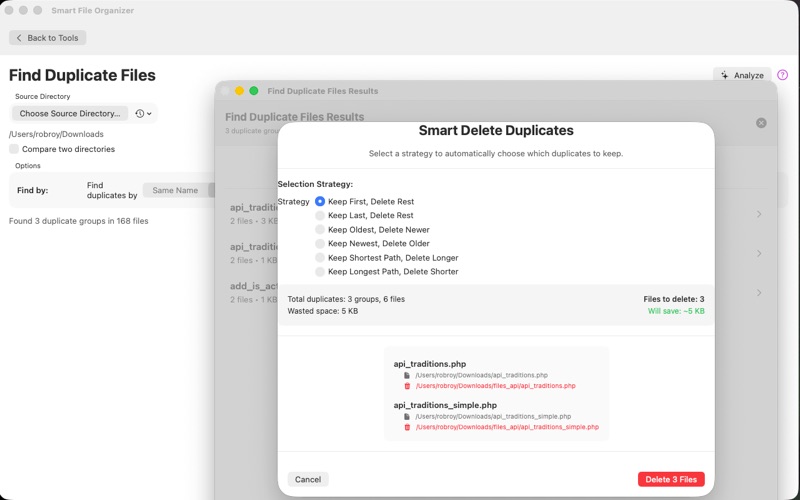Click the path /Users/robroy/Downloads/api_traditions.php

[481, 375]
